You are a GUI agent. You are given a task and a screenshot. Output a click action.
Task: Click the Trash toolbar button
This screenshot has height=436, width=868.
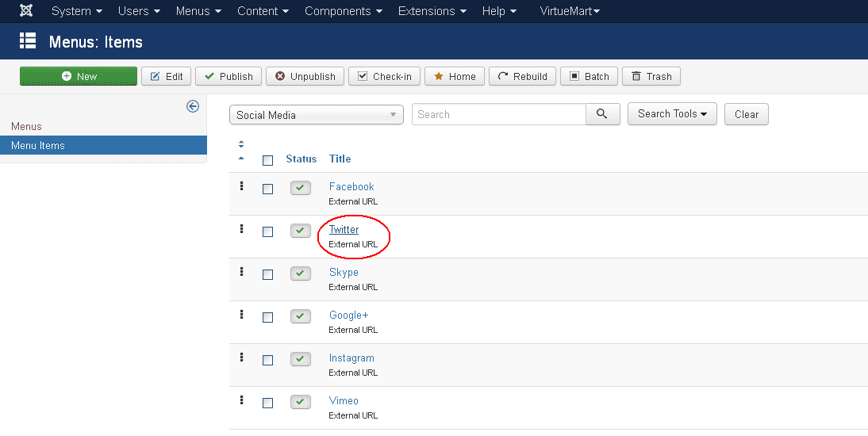coord(651,76)
